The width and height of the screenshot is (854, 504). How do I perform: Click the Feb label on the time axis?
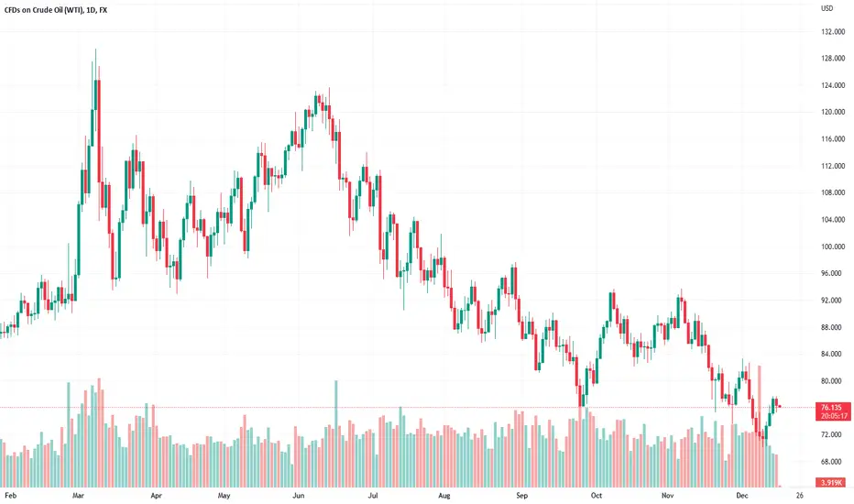(x=10, y=495)
